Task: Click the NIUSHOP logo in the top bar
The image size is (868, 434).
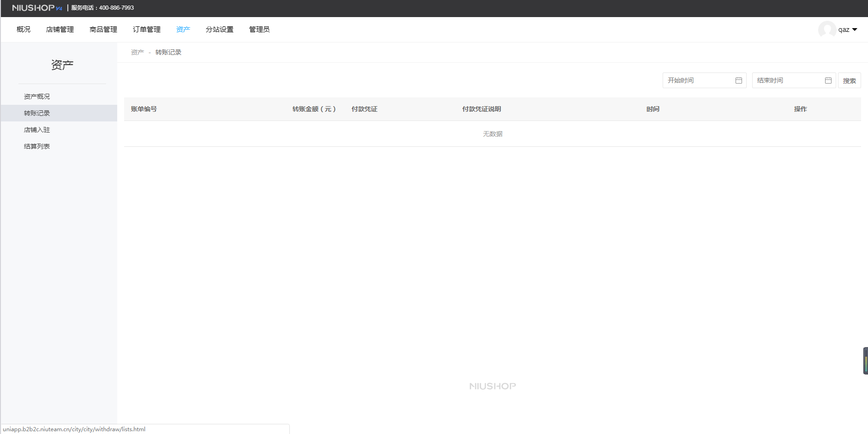Action: 37,8
